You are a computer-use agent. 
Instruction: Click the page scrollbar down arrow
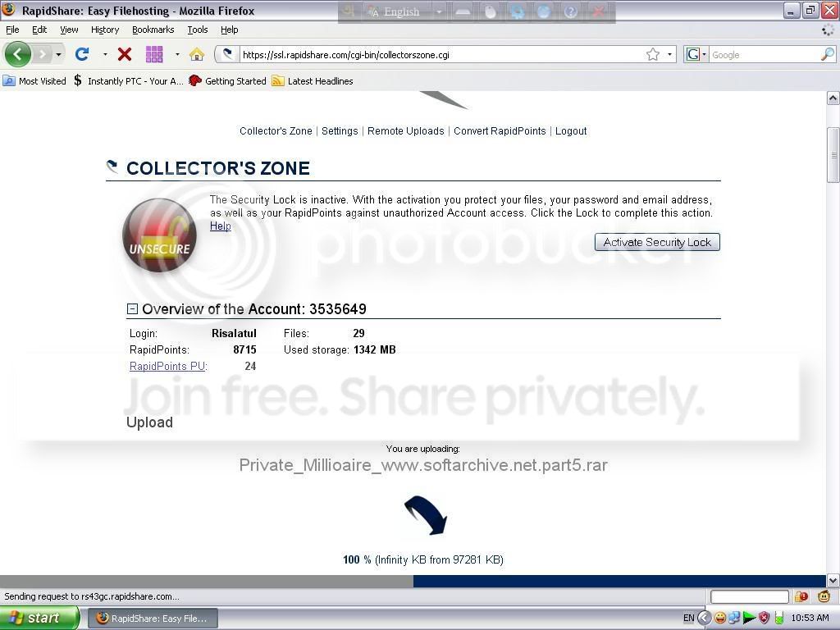tap(833, 580)
